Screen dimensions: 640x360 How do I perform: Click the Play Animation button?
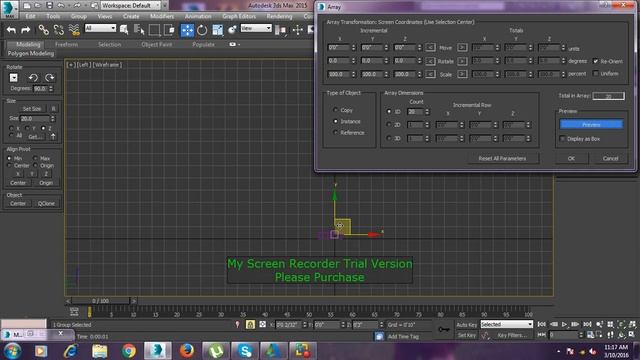[564, 324]
